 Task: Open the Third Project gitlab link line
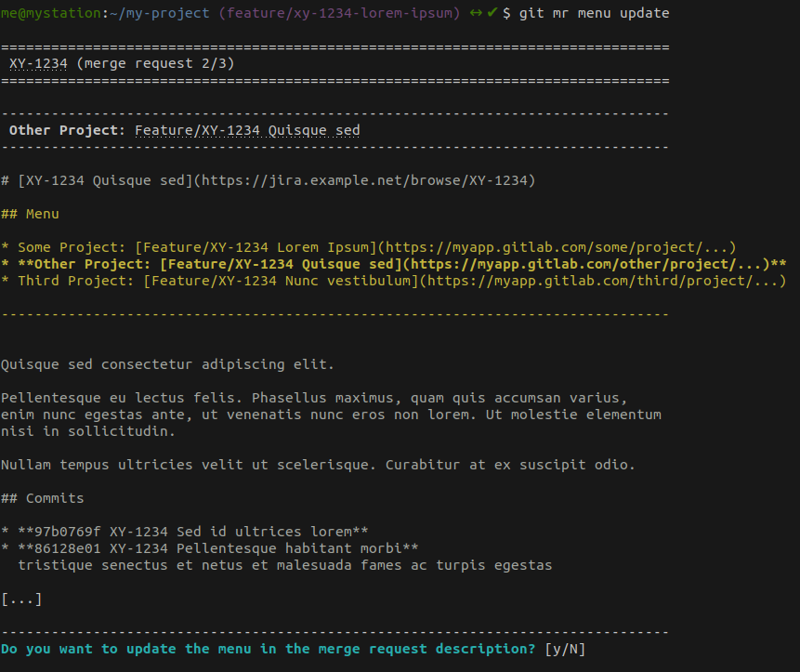[393, 281]
